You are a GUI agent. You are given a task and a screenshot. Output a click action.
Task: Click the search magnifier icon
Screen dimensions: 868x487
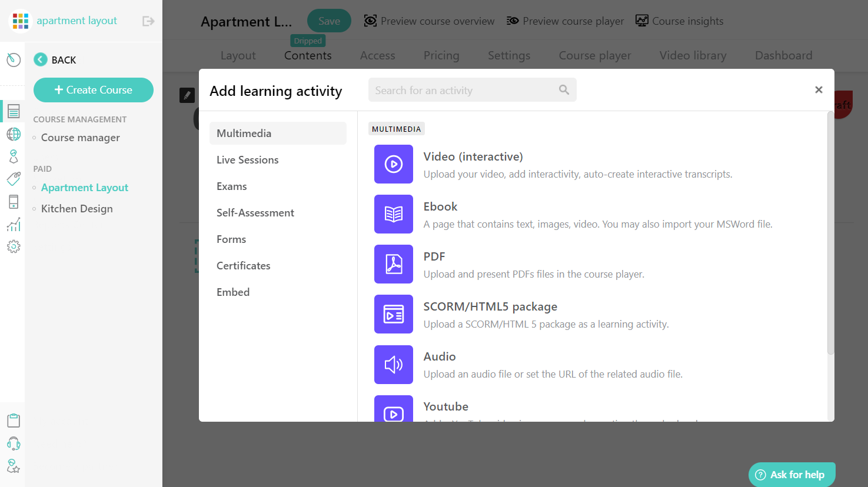tap(564, 90)
